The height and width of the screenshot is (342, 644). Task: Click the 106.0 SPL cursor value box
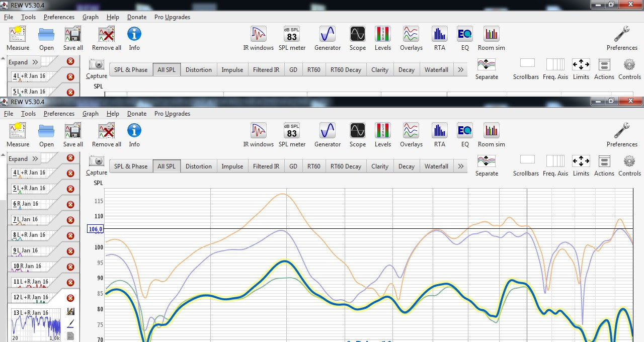96,229
